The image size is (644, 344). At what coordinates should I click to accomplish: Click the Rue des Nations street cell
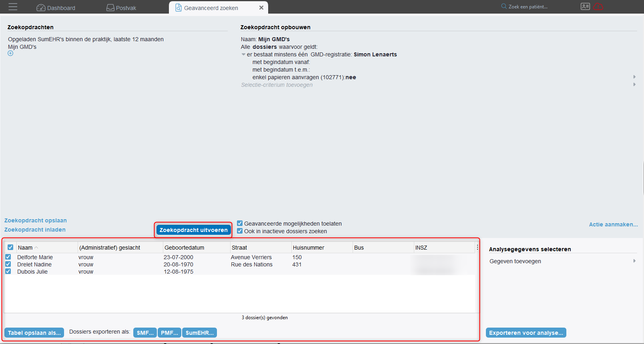coord(252,264)
